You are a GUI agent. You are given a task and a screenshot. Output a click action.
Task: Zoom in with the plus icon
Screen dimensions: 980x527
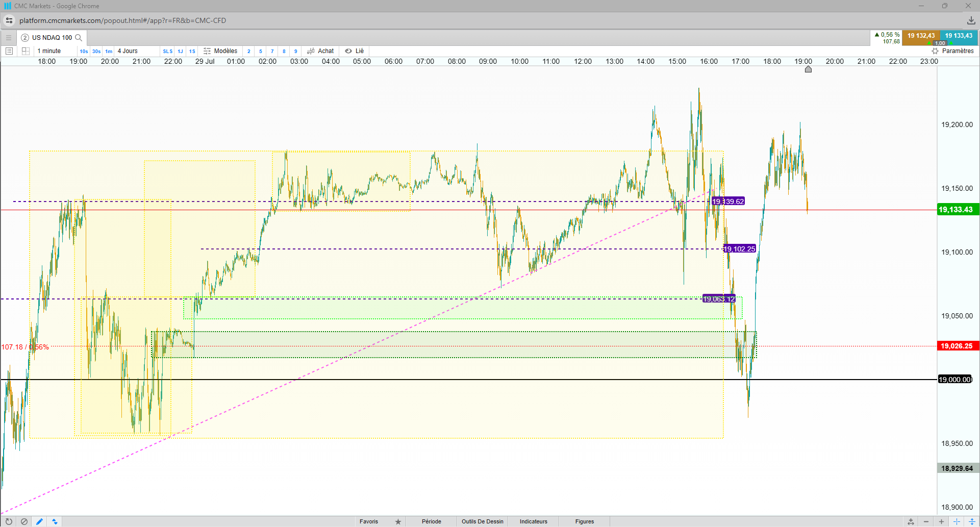[x=941, y=521]
